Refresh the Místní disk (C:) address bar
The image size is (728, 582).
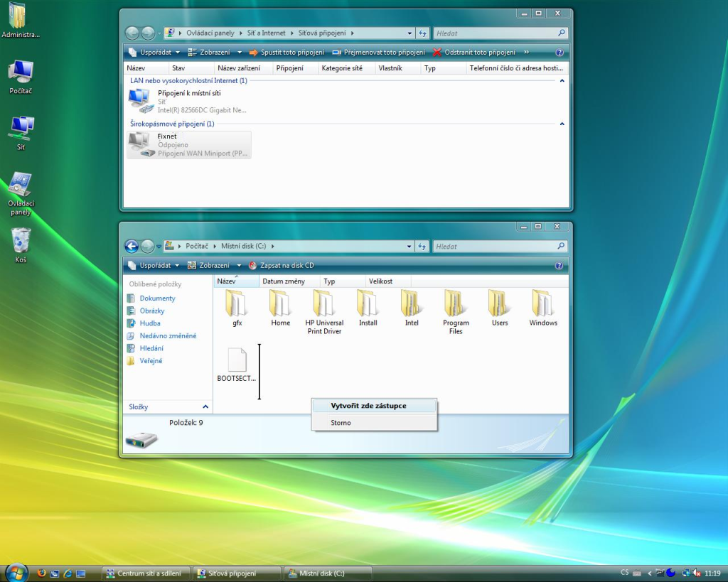pyautogui.click(x=422, y=246)
